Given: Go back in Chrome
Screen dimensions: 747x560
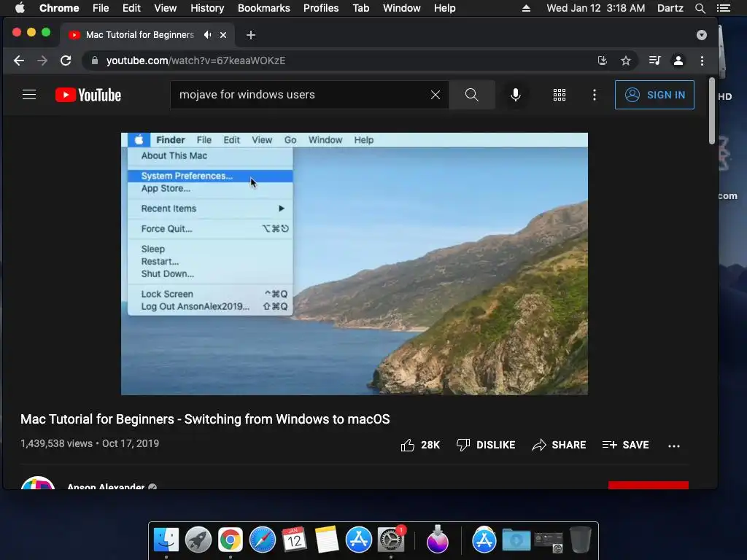Looking at the screenshot, I should click(18, 61).
